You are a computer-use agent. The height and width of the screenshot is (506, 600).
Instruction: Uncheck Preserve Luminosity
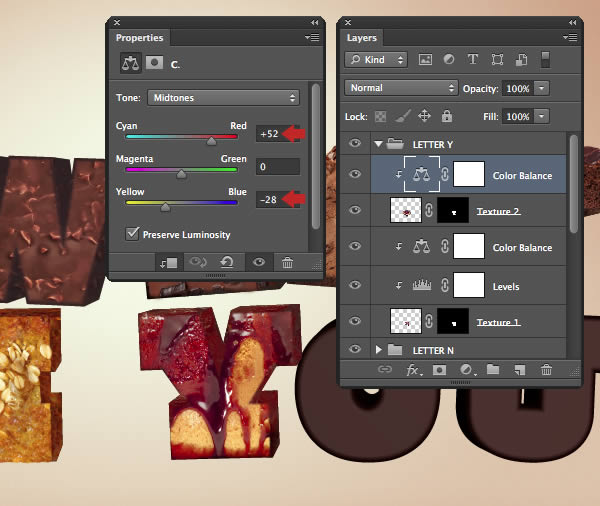[132, 233]
